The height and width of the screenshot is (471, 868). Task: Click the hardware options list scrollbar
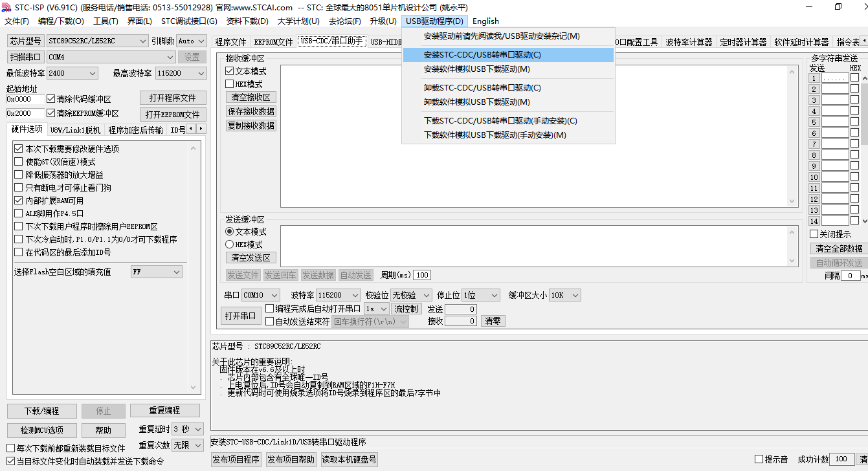click(x=193, y=268)
